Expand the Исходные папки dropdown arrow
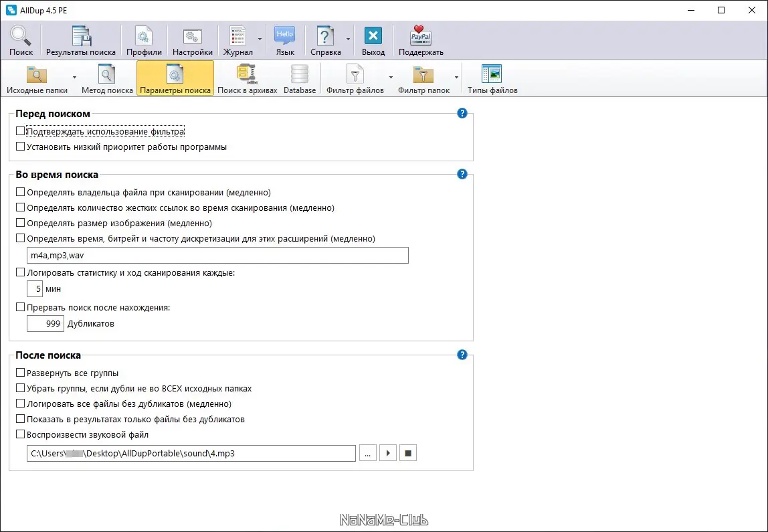Screen dimensions: 768x532 74,78
